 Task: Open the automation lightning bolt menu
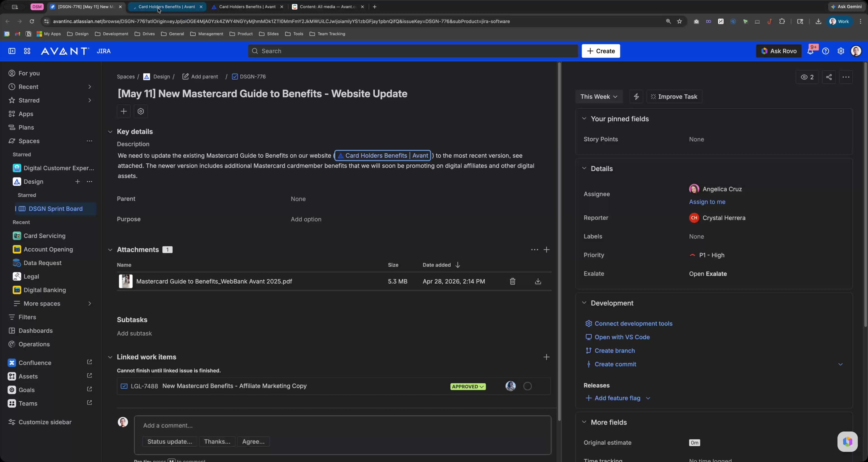coord(636,97)
